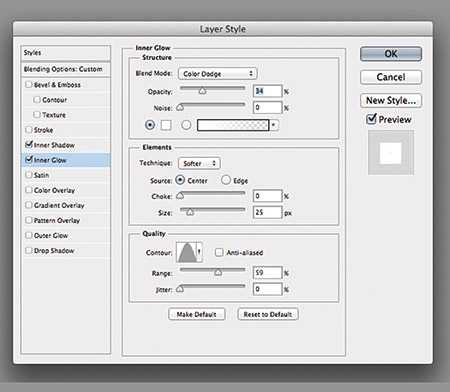Screen dimensions: 450x392
Task: Click the Opacity percentage field
Action: point(268,91)
